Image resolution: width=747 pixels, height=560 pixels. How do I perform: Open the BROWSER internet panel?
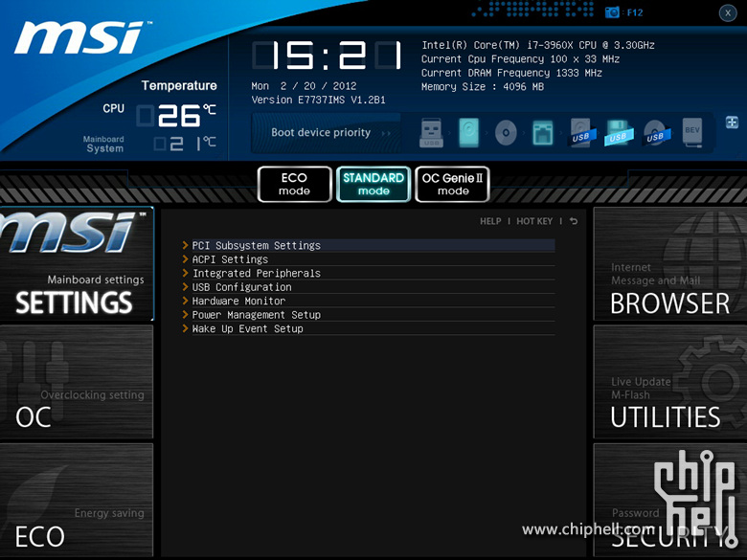pyautogui.click(x=669, y=264)
